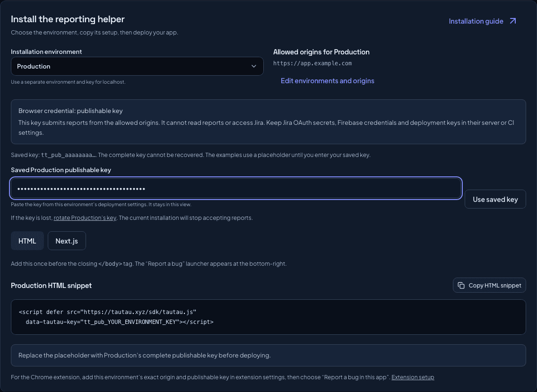537x392 pixels.
Task: Click the Production HTML snippet heading
Action: point(52,286)
